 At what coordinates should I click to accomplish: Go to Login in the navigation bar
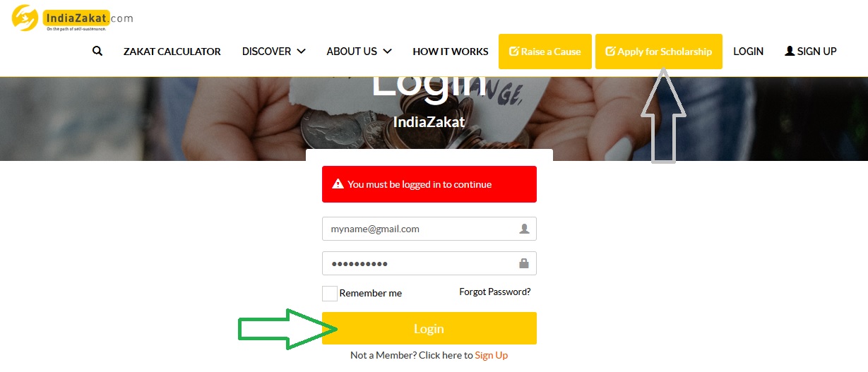coord(748,52)
